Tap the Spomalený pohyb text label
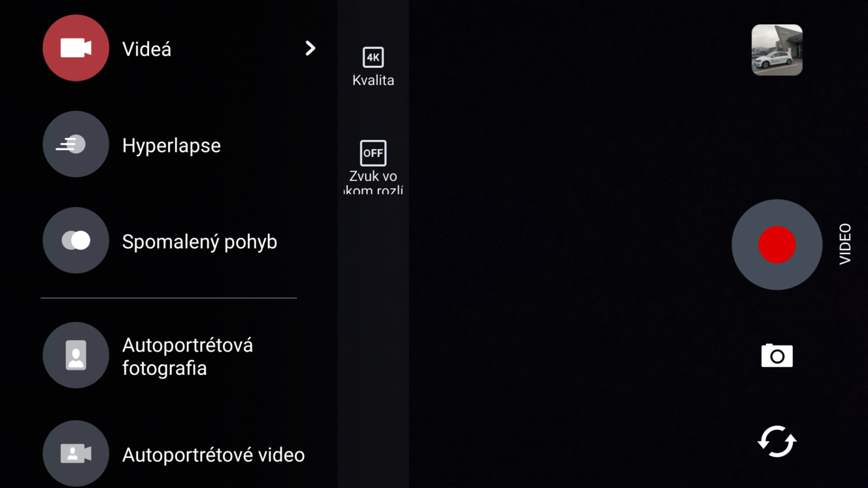The height and width of the screenshot is (488, 868). (199, 242)
